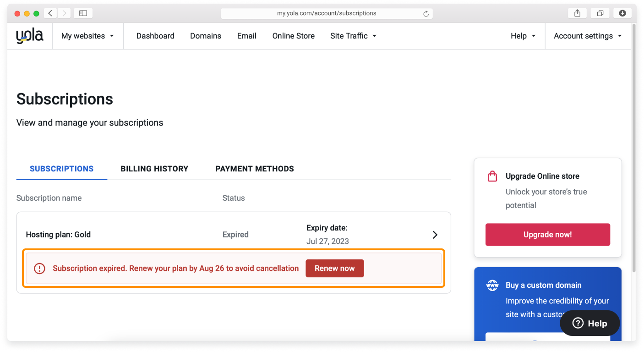Click the red alert icon in expiration banner
Image resolution: width=644 pixels, height=352 pixels.
click(39, 268)
